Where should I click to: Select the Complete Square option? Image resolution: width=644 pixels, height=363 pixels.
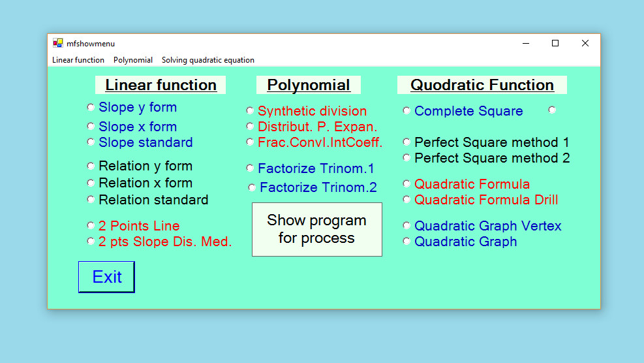[406, 111]
